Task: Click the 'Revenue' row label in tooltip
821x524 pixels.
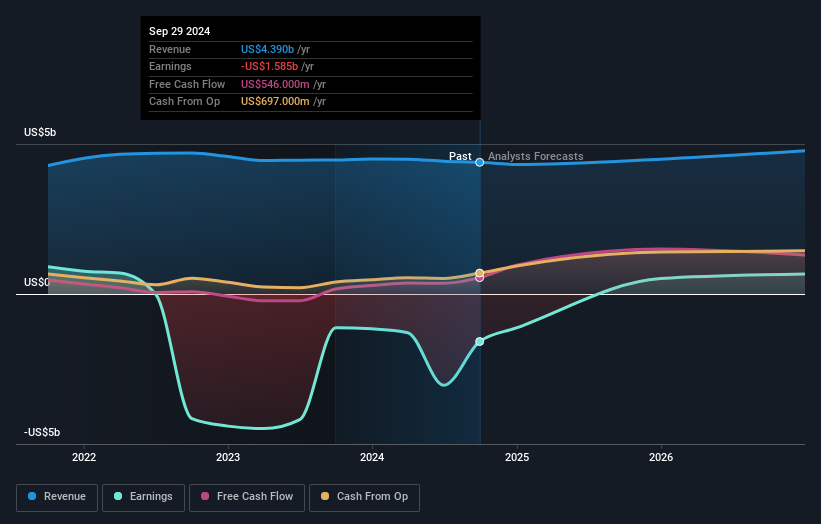Action: pos(170,49)
